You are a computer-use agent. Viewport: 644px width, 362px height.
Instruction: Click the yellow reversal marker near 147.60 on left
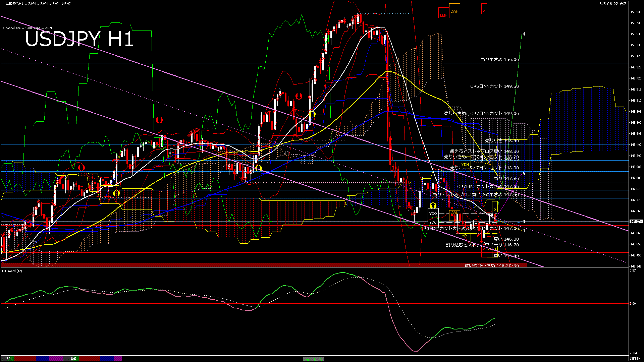click(x=116, y=193)
